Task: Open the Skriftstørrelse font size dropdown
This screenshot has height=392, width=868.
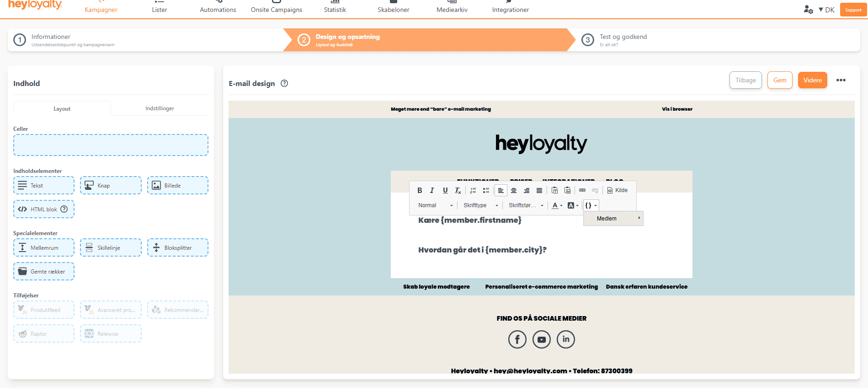Action: (x=526, y=205)
